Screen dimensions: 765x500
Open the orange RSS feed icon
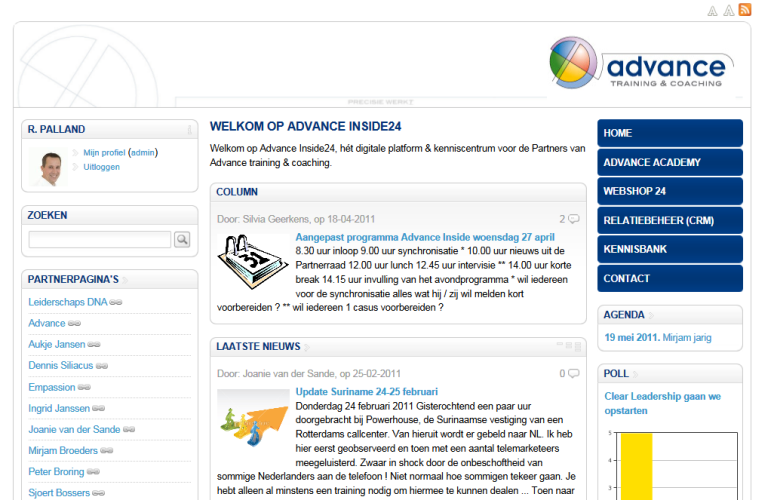745,9
